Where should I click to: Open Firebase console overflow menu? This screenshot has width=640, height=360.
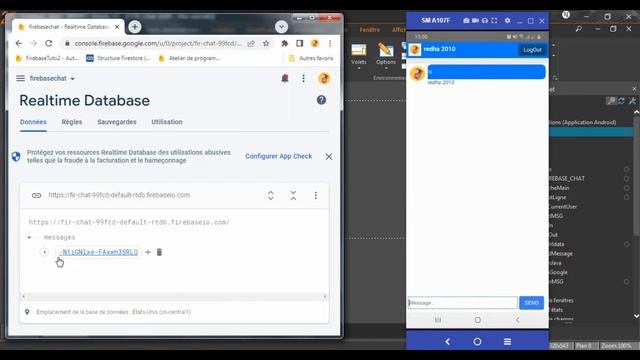303,78
